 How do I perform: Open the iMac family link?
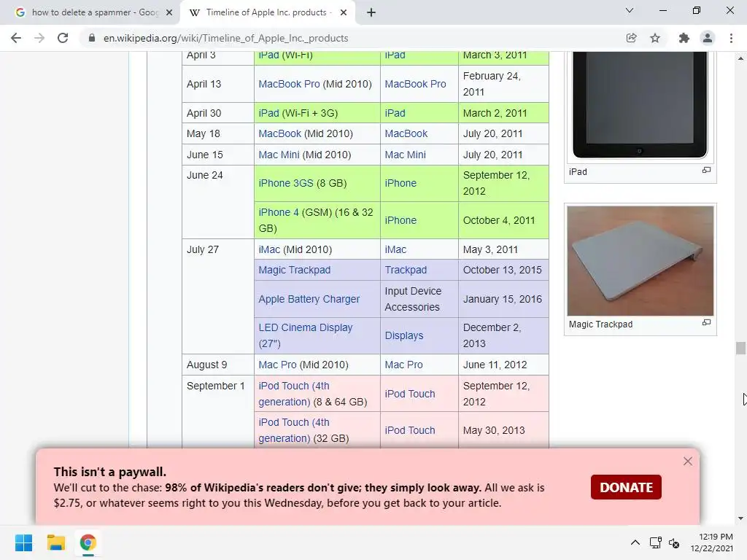395,249
